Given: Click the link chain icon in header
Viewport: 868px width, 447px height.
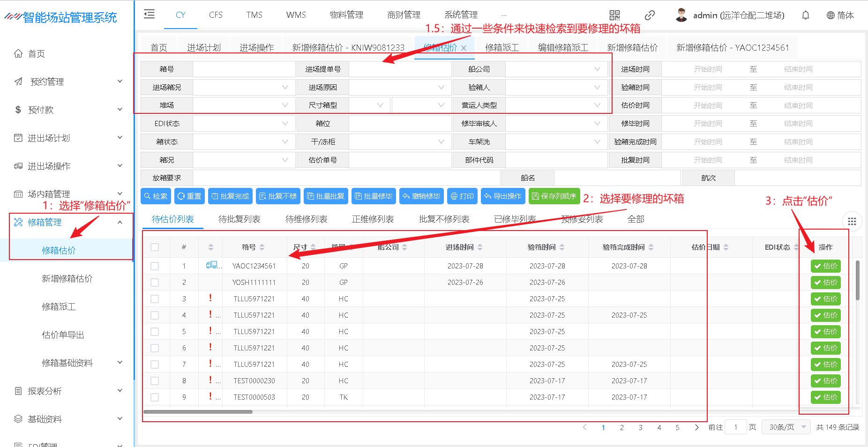Looking at the screenshot, I should pos(650,15).
